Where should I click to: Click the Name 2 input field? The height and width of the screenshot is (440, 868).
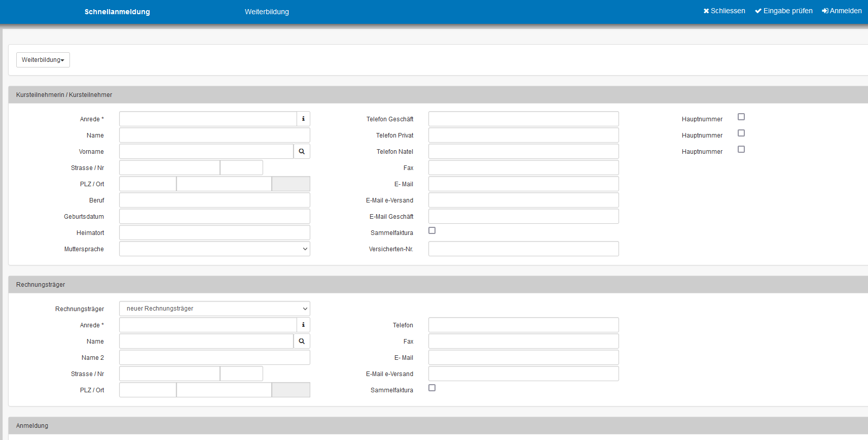click(214, 357)
